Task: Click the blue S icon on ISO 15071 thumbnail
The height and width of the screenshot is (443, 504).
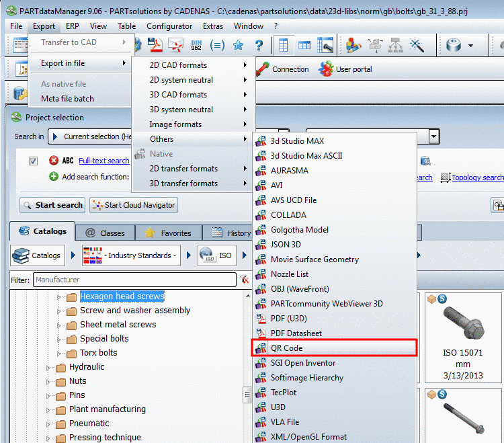Action: pos(442,298)
